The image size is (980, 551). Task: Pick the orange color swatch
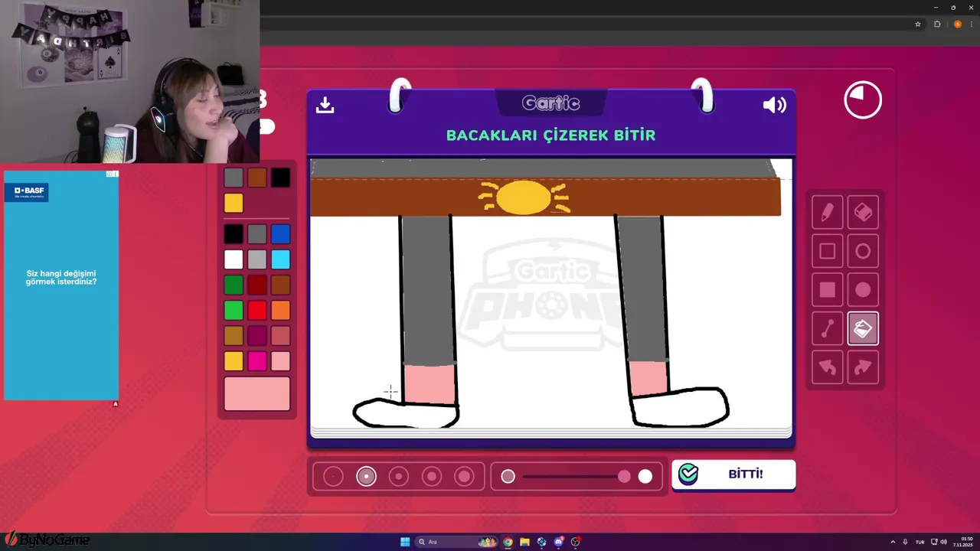point(280,310)
